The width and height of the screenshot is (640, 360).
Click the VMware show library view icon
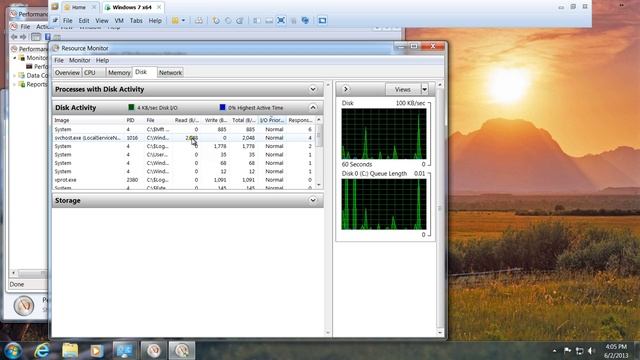coord(257,20)
